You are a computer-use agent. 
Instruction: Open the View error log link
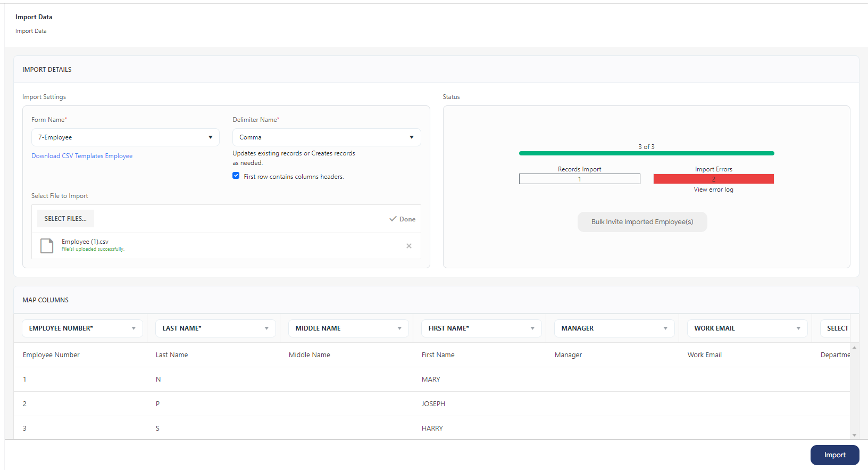(x=713, y=189)
